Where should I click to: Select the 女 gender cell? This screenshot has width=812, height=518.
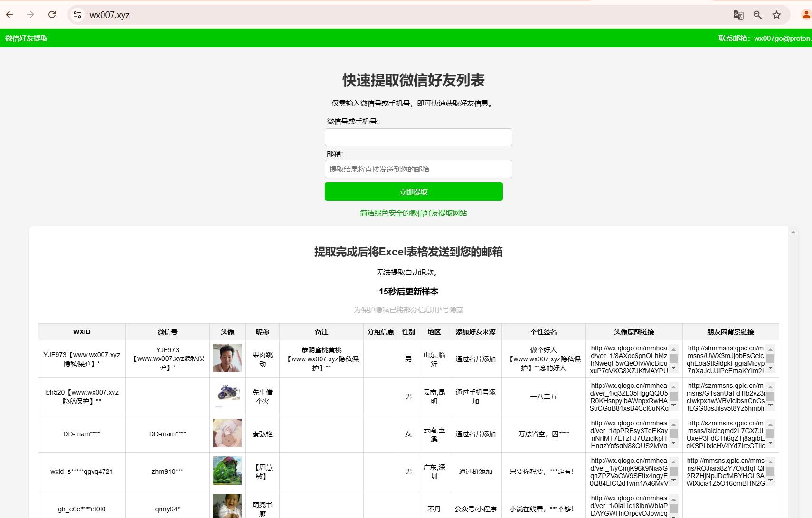click(408, 434)
